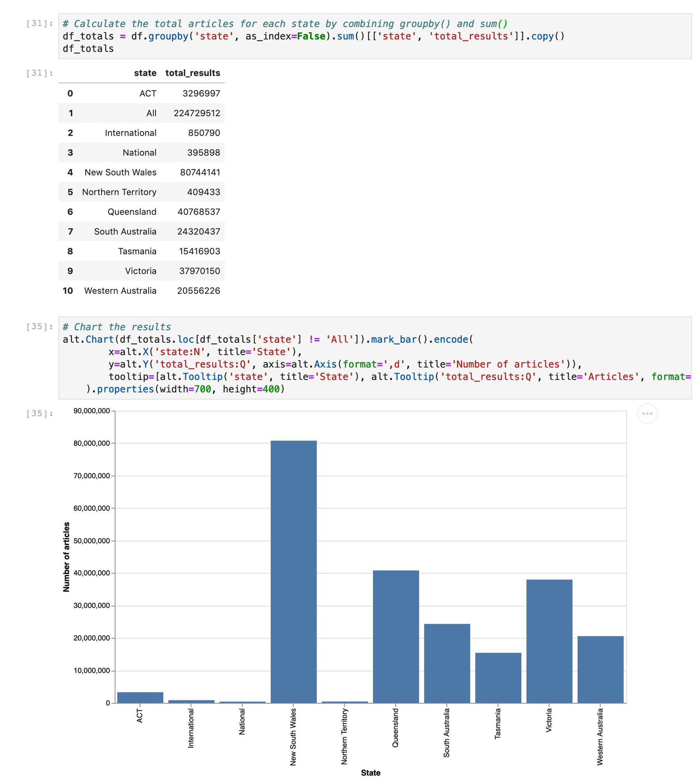Click 'National' state cell in table
This screenshot has height=784, width=700.
click(x=140, y=152)
